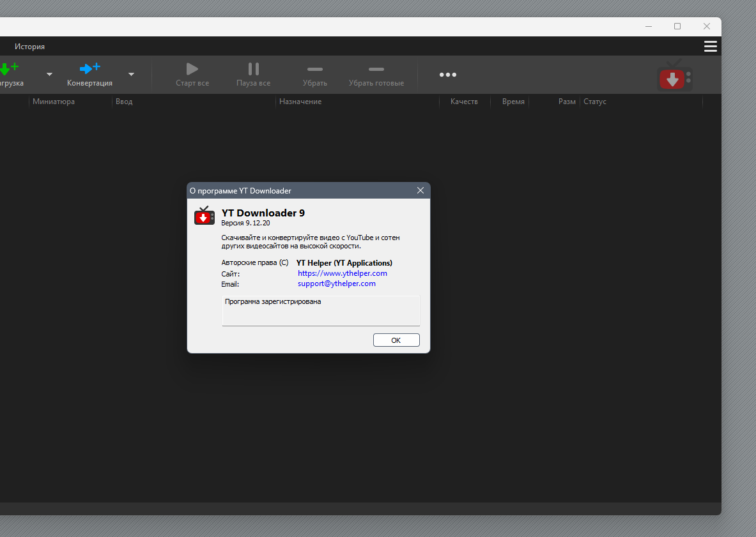Click the Разм column header
This screenshot has width=756, height=537.
(567, 102)
